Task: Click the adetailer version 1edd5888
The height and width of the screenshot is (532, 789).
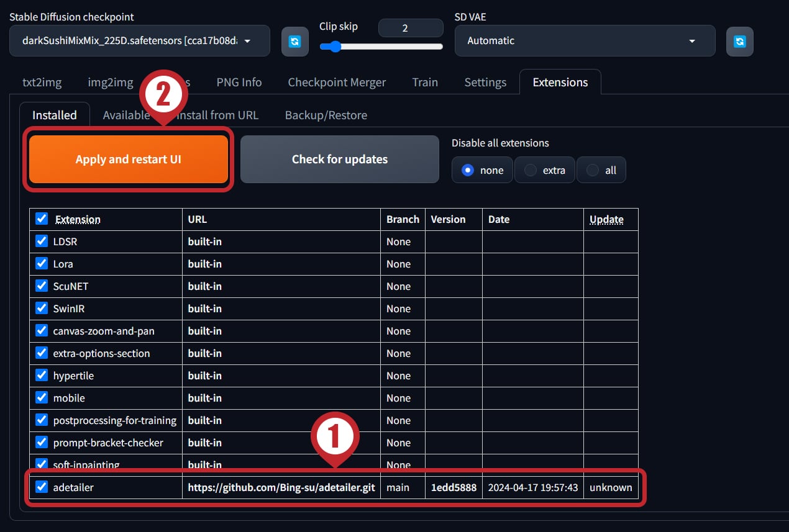Action: [x=454, y=487]
